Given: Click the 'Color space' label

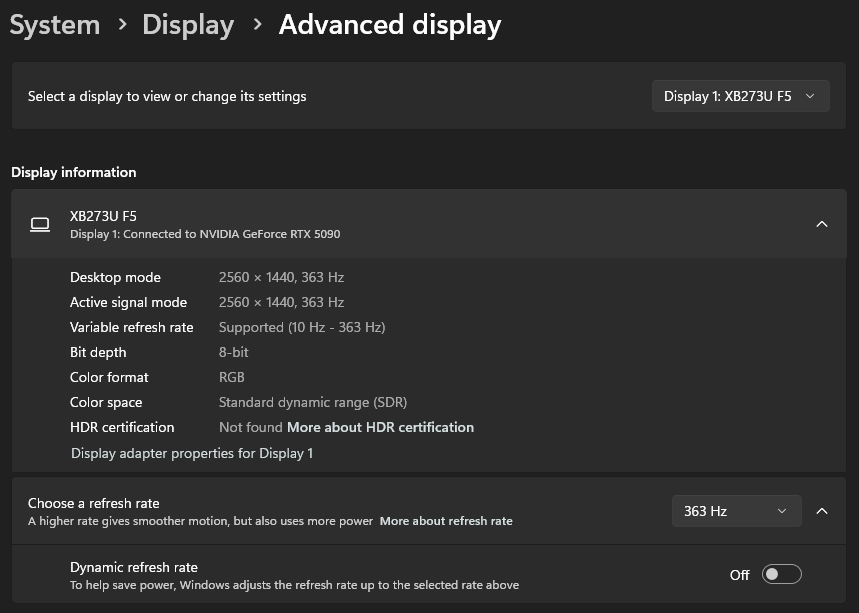Looking at the screenshot, I should click(x=106, y=403).
